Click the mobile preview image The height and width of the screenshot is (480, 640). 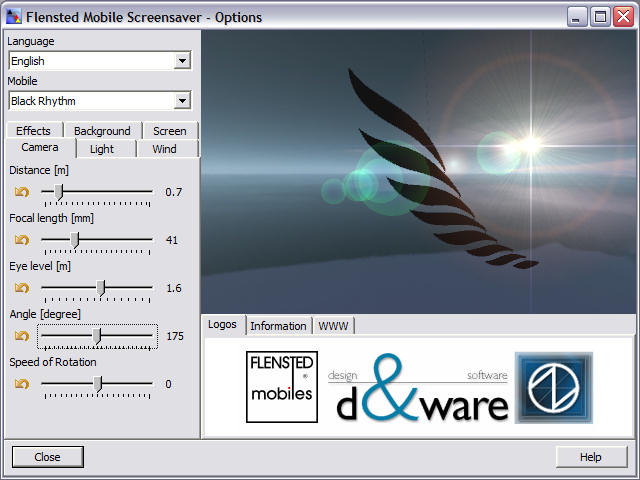point(418,170)
